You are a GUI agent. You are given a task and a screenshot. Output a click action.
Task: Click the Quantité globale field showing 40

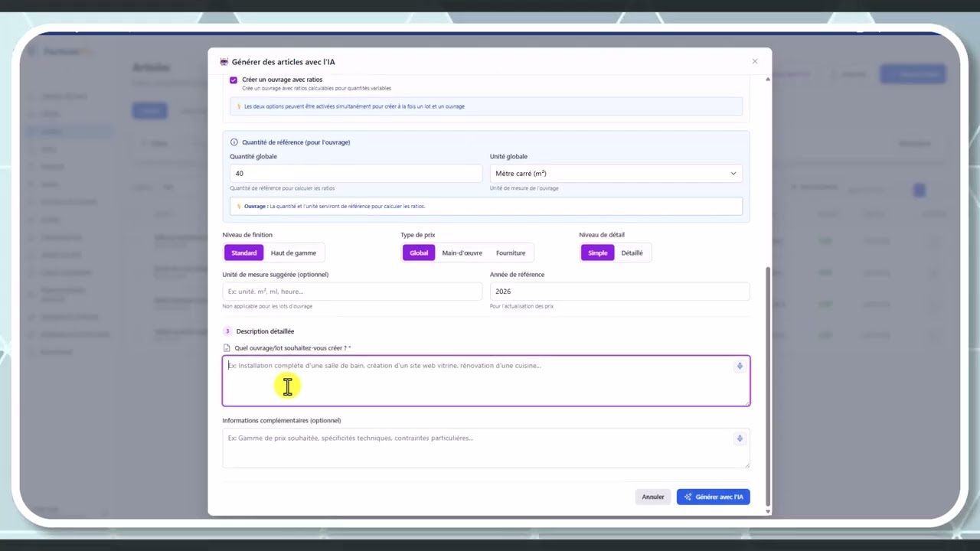click(x=356, y=174)
